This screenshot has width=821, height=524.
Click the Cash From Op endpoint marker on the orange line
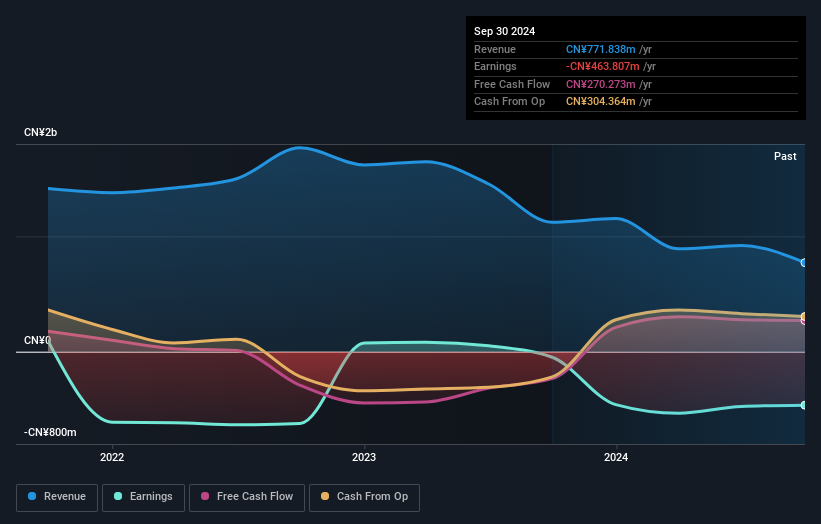pos(804,316)
